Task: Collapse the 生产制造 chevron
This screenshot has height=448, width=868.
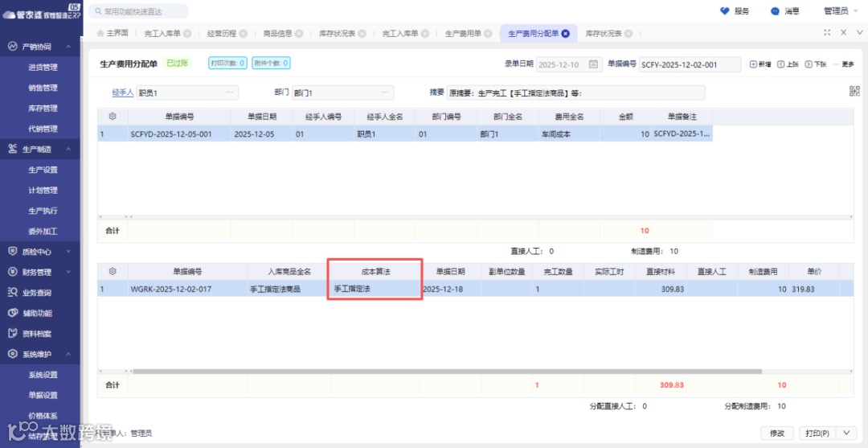Action: pyautogui.click(x=68, y=149)
